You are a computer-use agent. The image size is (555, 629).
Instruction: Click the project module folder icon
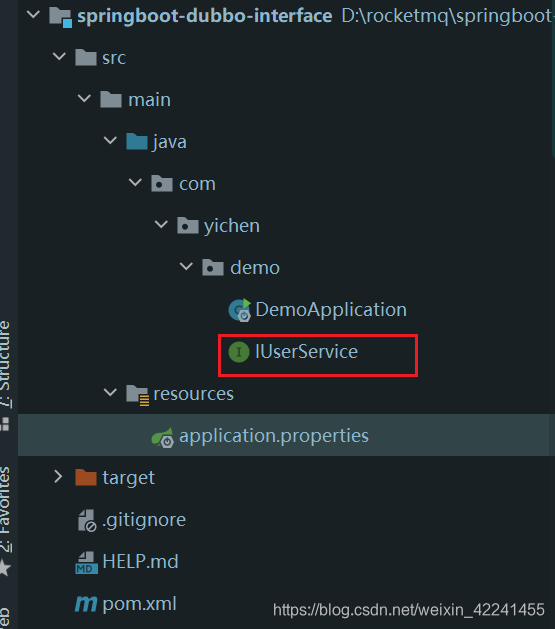(x=60, y=17)
